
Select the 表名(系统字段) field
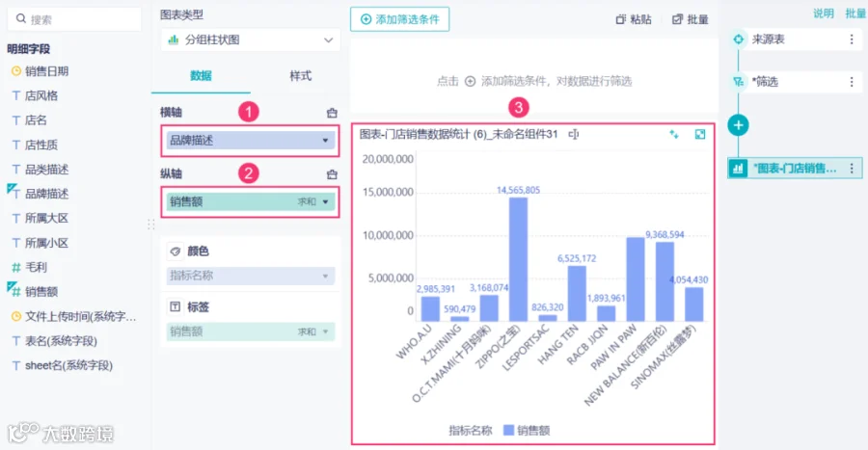pyautogui.click(x=61, y=340)
